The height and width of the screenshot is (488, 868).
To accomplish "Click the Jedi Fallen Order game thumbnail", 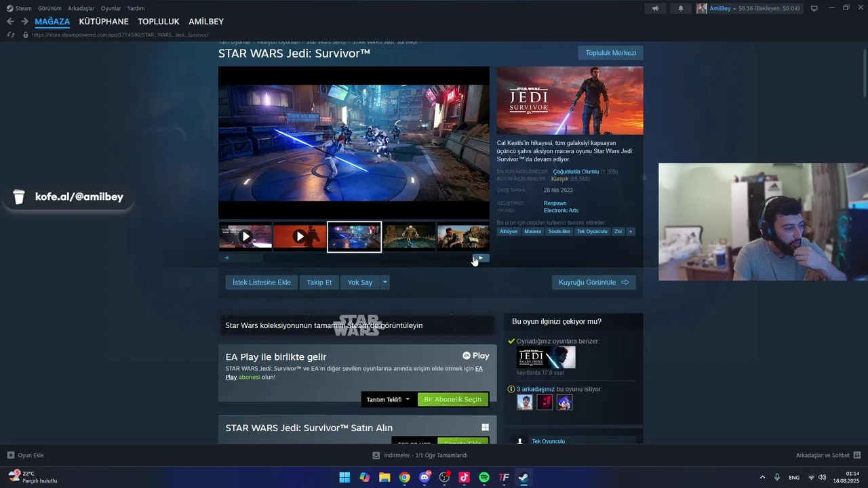I will pyautogui.click(x=546, y=357).
